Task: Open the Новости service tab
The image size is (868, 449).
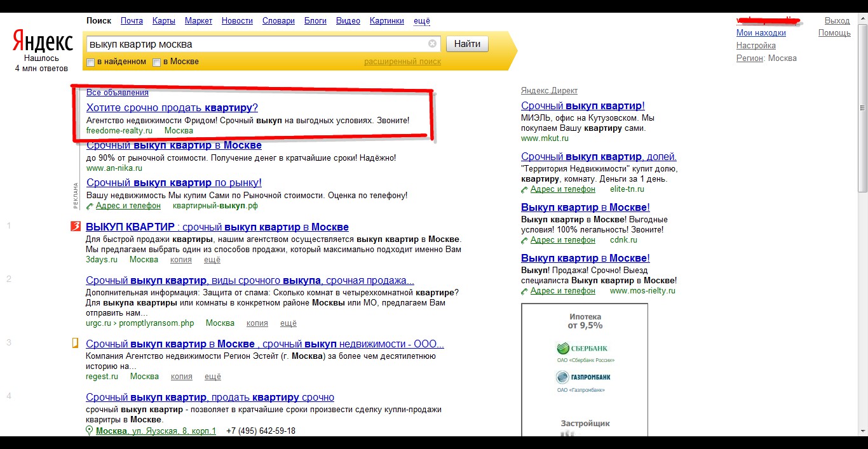Action: tap(238, 21)
